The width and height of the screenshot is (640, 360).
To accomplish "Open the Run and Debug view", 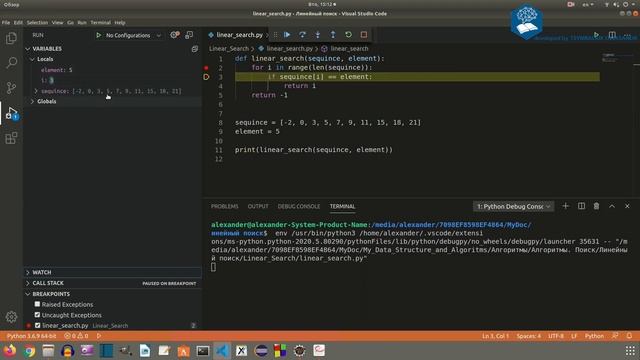I will tap(11, 113).
